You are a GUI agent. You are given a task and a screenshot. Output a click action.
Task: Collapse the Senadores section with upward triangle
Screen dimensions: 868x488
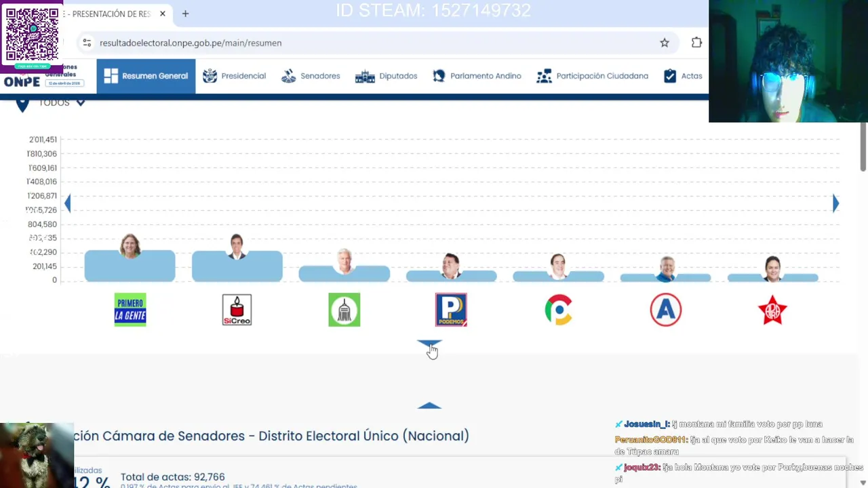click(429, 405)
